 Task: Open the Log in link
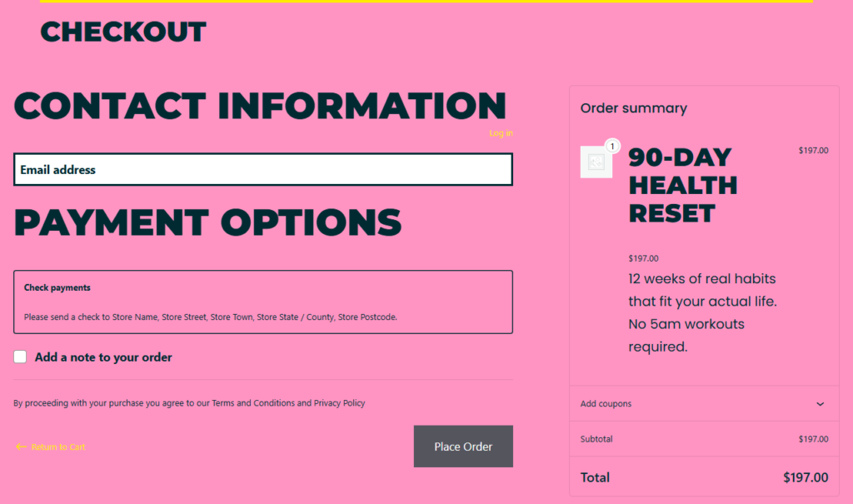coord(501,132)
